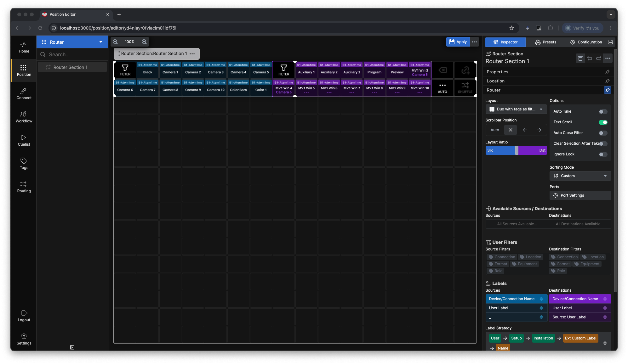Click the SHUFFLE button in router grid
This screenshot has width=628, height=364.
465,87
